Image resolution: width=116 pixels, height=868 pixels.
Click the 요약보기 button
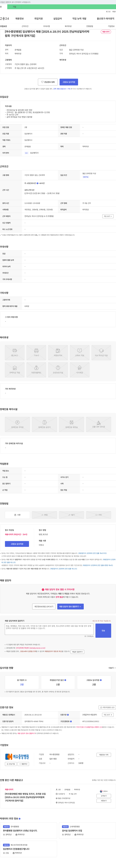104,796
